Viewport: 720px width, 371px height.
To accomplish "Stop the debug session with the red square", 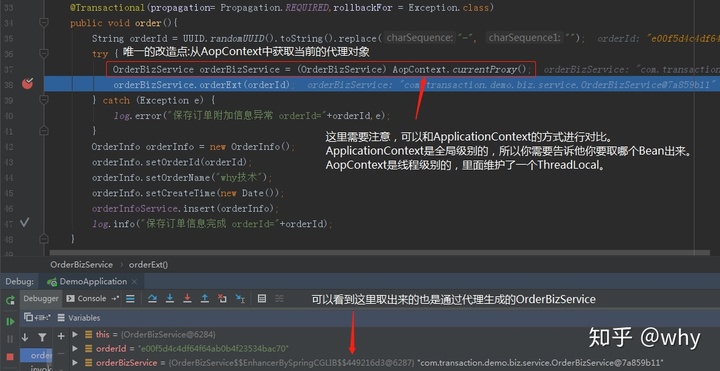I will [x=10, y=357].
